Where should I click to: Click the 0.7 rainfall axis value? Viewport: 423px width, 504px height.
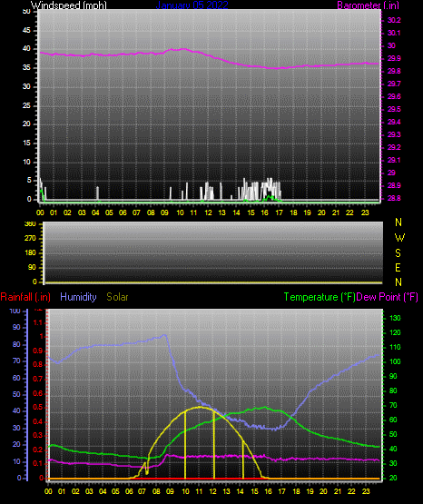[38, 379]
